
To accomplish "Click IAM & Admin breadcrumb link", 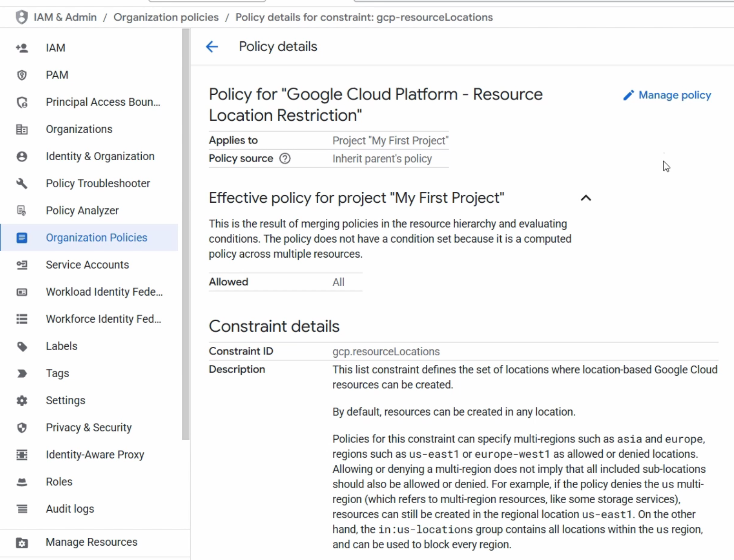I will [65, 18].
